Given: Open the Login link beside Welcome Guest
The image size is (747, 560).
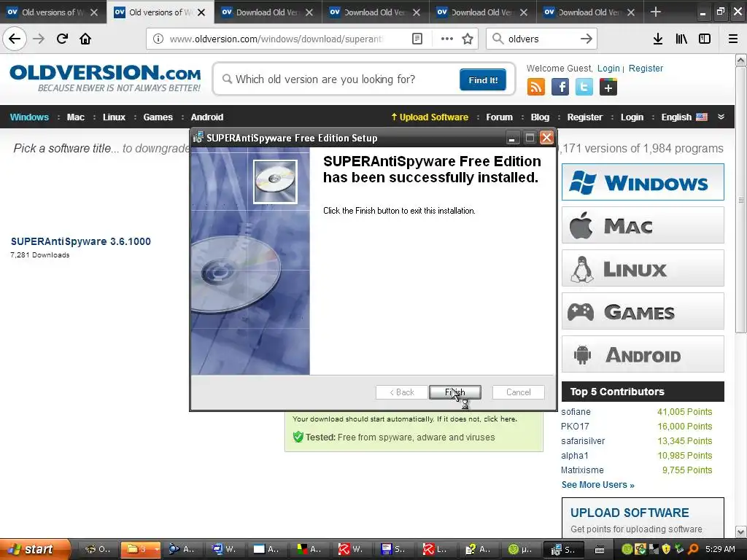Looking at the screenshot, I should (608, 68).
